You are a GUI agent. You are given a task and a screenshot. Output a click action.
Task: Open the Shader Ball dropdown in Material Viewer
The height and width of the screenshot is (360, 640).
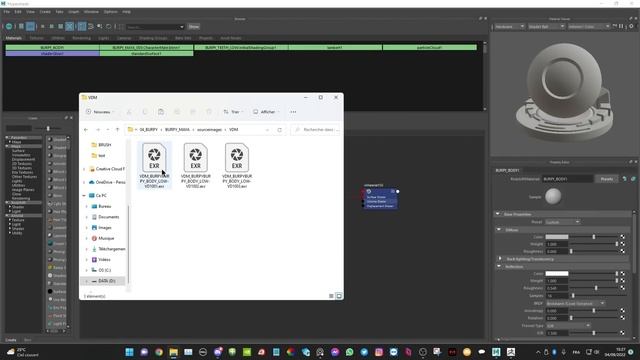tap(546, 27)
